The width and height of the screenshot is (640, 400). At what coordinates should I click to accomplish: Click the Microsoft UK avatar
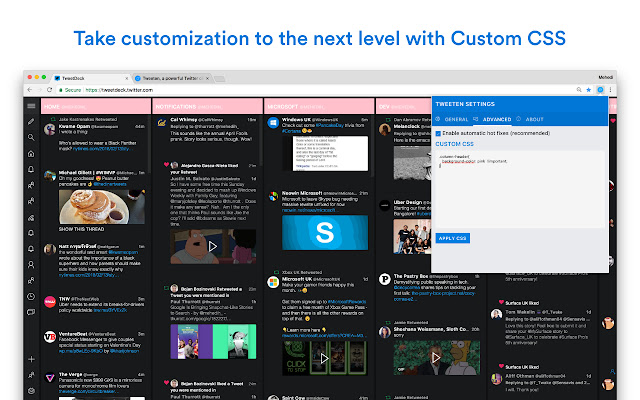coord(273,282)
